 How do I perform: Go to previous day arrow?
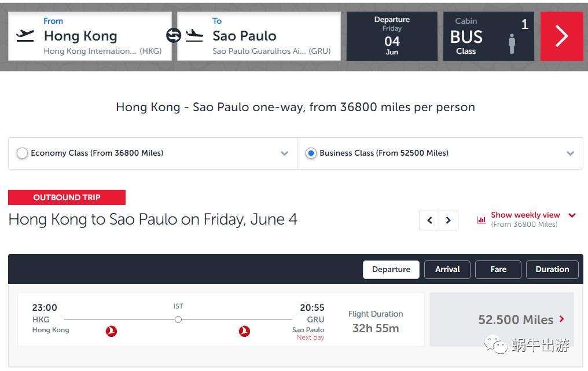click(x=429, y=221)
